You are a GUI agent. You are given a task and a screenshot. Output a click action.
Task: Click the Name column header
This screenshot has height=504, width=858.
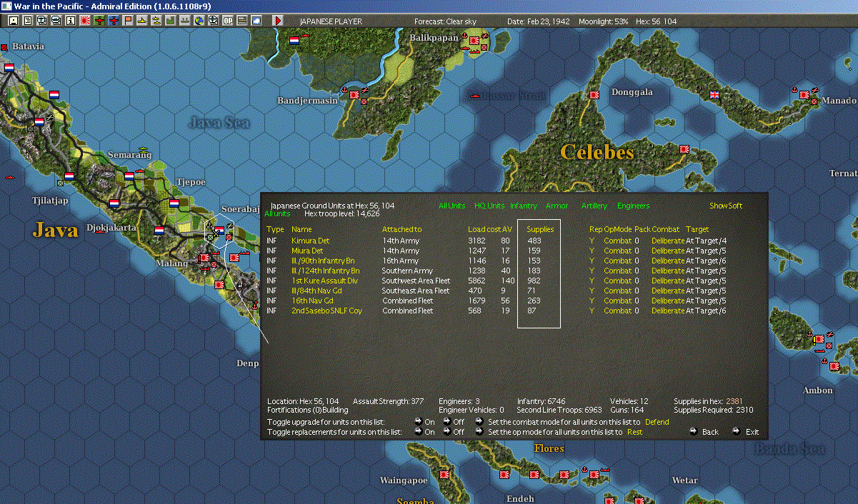(301, 229)
